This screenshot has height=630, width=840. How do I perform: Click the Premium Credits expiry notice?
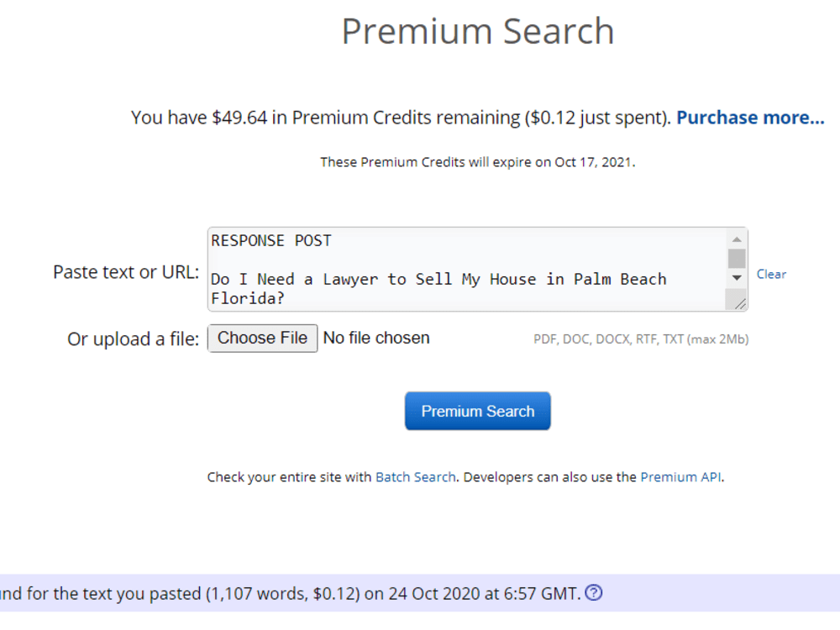(x=478, y=162)
